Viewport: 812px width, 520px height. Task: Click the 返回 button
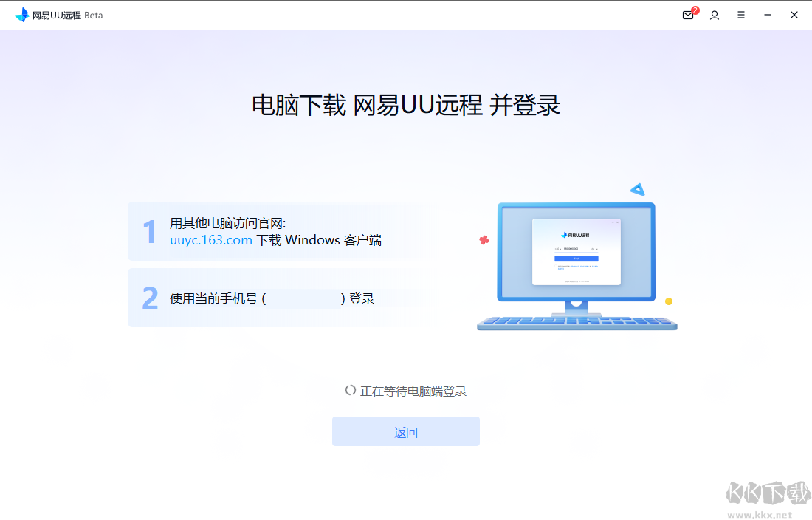(x=405, y=431)
